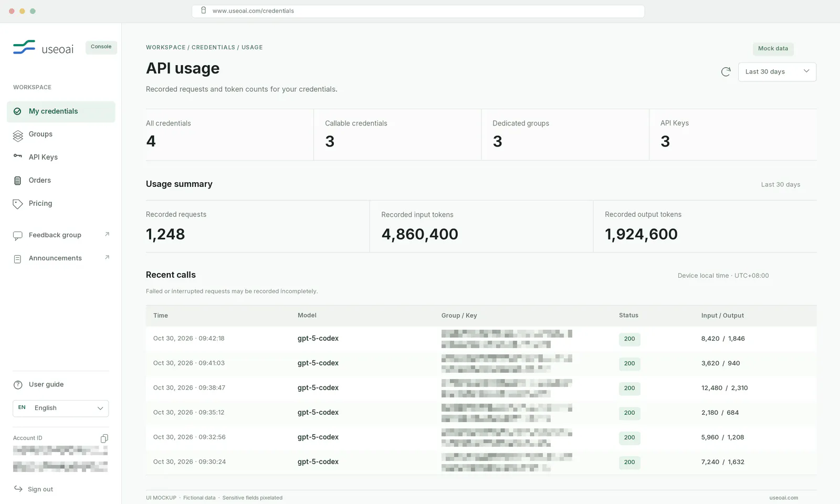840x504 pixels.
Task: Select the Callable credentials stat card
Action: 397,135
